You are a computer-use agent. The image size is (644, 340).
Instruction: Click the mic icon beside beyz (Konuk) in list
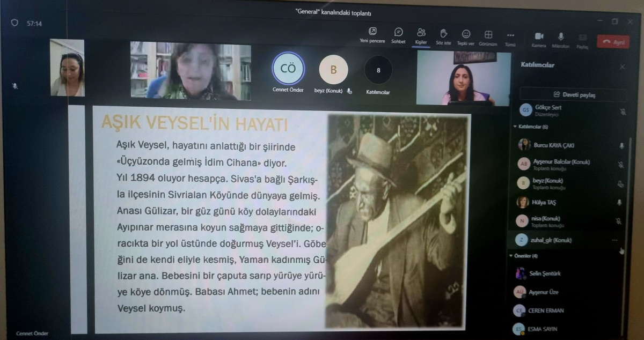click(x=620, y=183)
